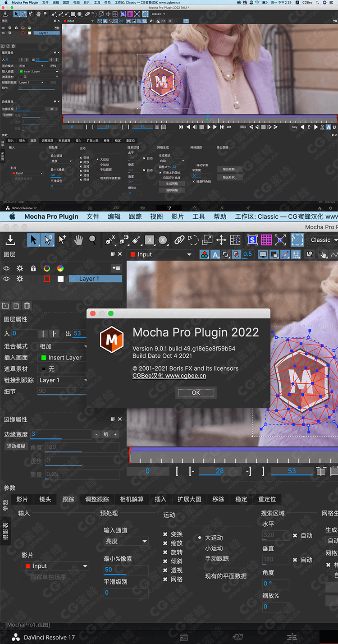Toggle the 缩放 motion checkbox
Viewport: 338px width, 644px height.
pos(165,543)
